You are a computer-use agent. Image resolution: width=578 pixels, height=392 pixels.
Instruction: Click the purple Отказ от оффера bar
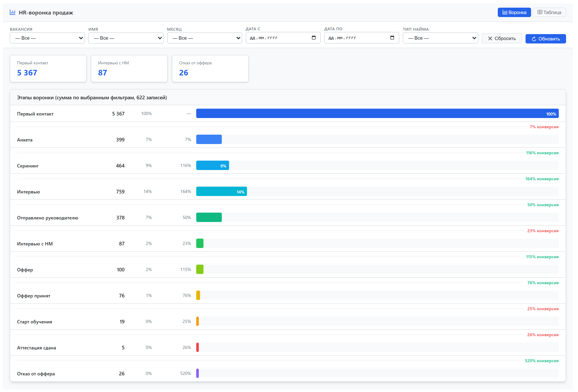(198, 373)
